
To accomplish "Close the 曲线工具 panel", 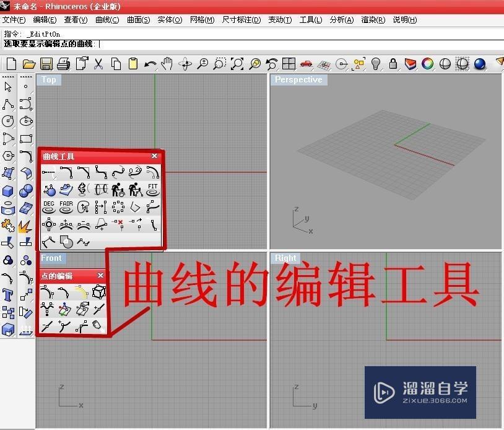I will (x=154, y=156).
